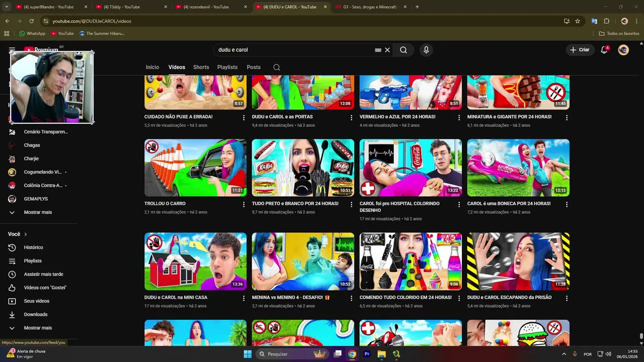Play the TROLLOU O CARRO thumbnail
The width and height of the screenshot is (644, 362).
195,168
